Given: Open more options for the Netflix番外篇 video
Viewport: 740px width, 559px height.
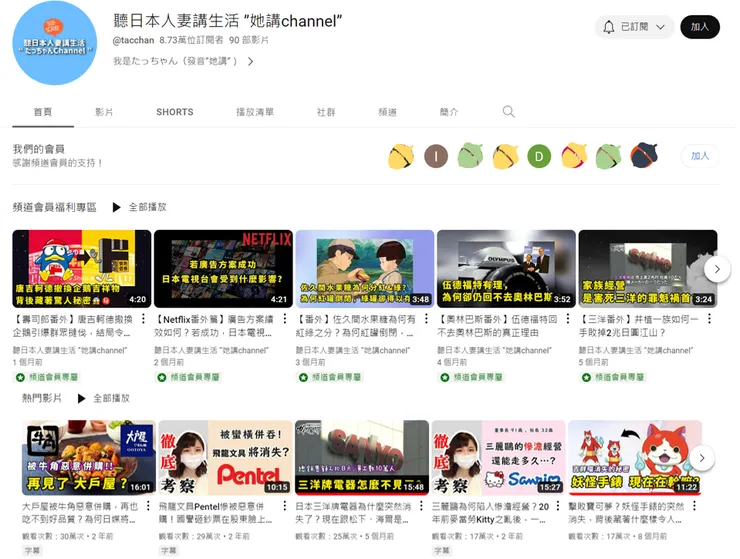Looking at the screenshot, I should 285,319.
